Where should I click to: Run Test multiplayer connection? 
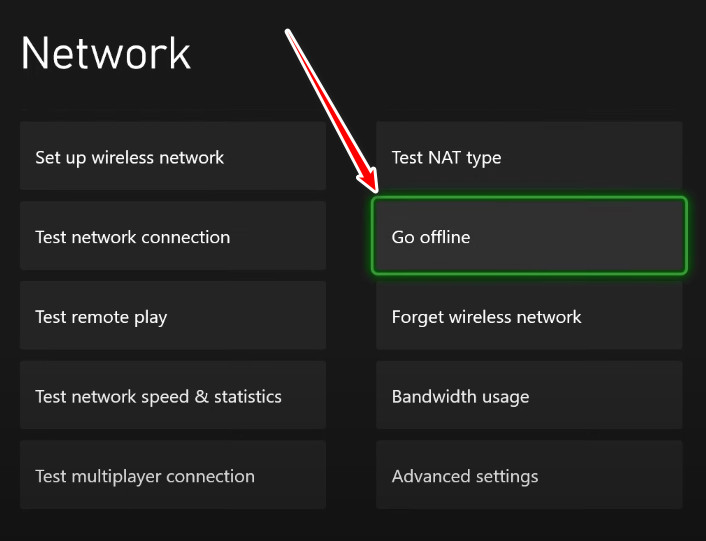[173, 475]
